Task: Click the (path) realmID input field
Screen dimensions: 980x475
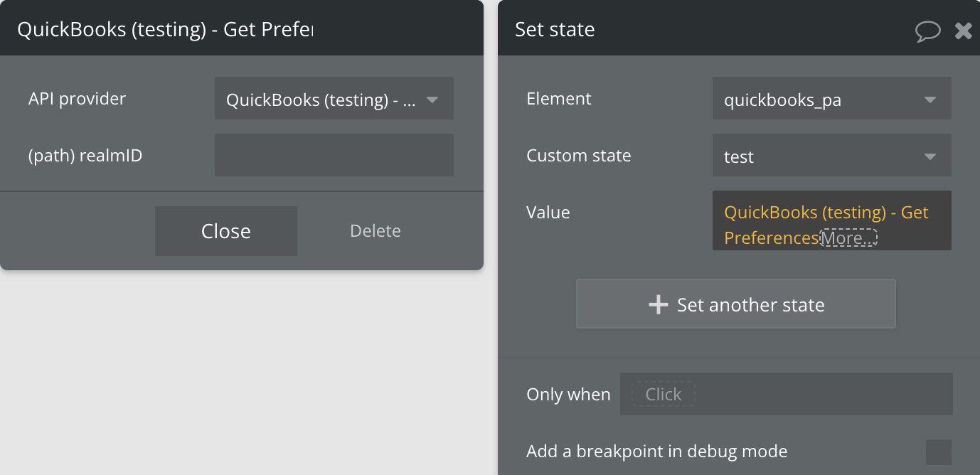Action: (334, 155)
